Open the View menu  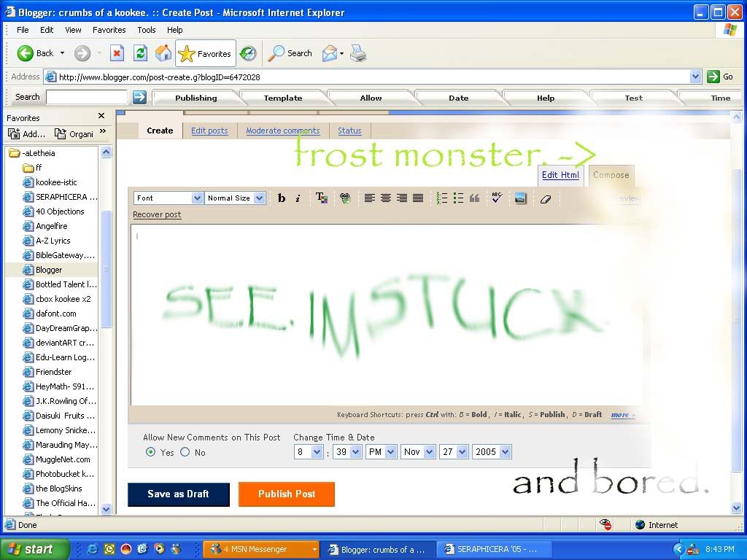click(x=73, y=29)
